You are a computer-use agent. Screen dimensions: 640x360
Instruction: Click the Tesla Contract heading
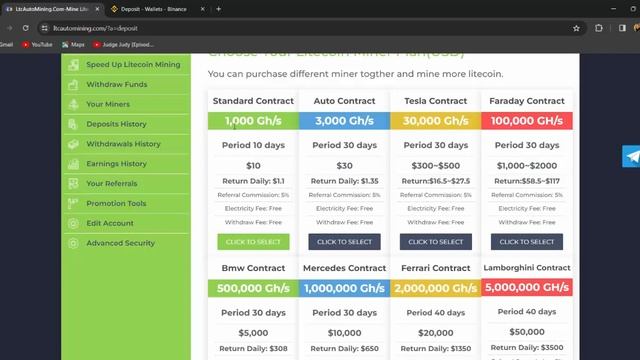tap(436, 101)
